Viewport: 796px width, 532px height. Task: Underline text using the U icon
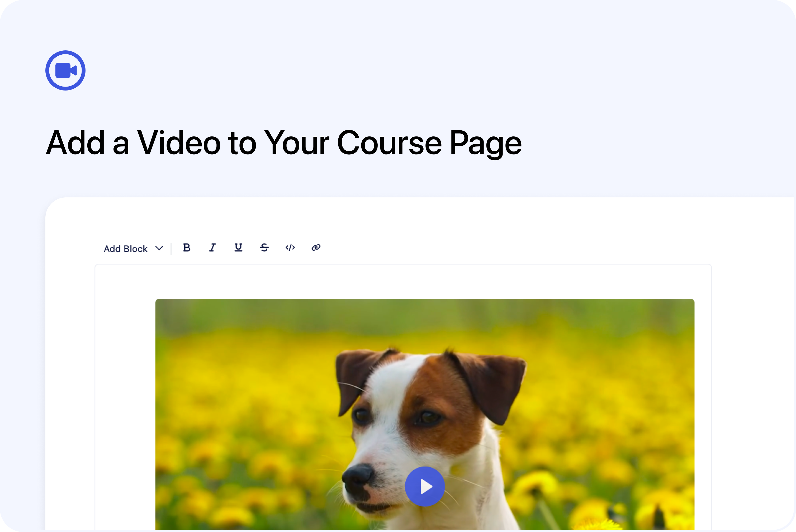239,248
